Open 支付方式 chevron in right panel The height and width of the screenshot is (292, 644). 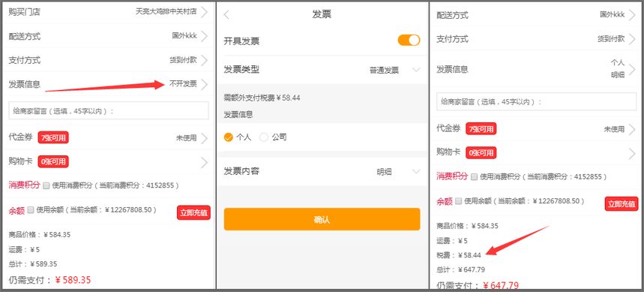click(632, 39)
